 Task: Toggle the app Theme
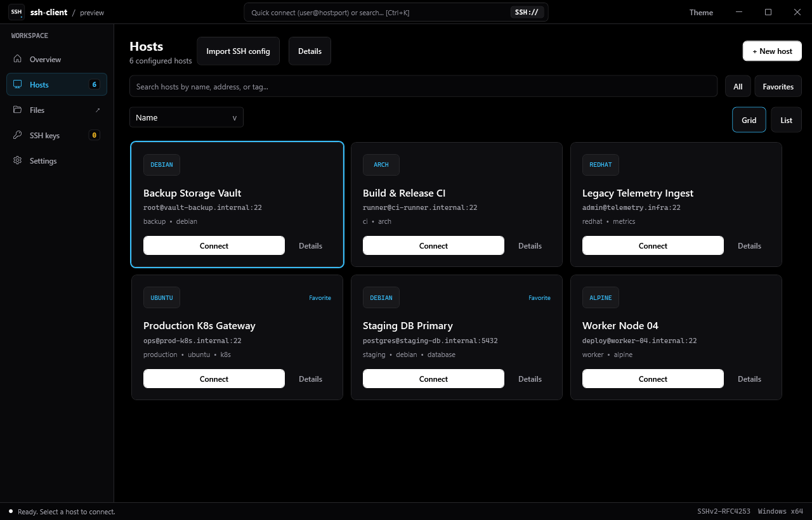pyautogui.click(x=701, y=12)
